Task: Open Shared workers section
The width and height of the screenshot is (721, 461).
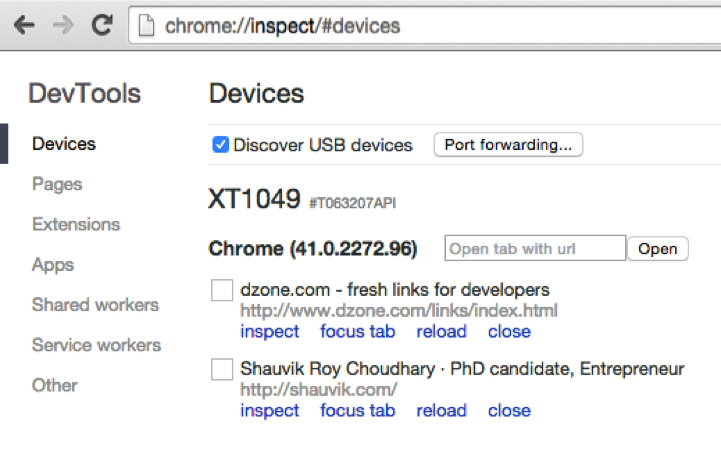Action: (95, 305)
